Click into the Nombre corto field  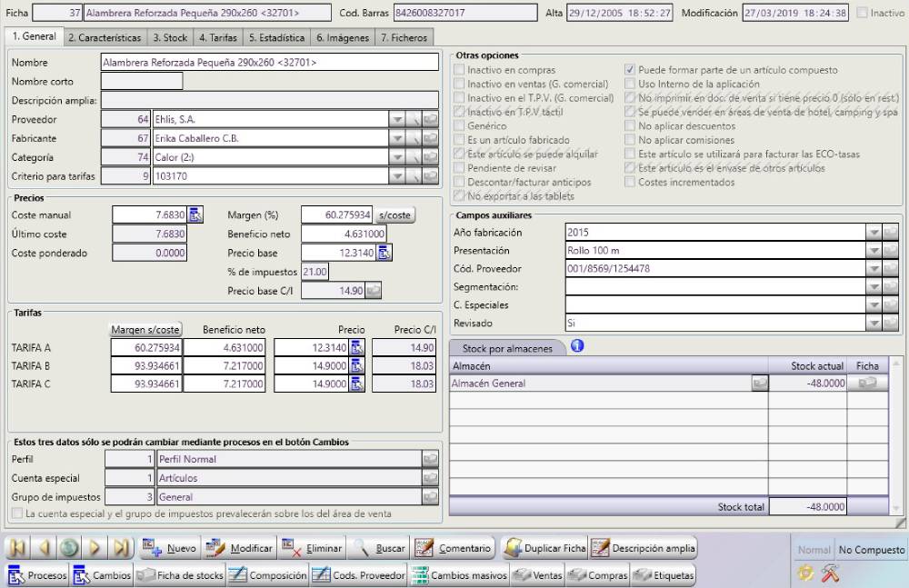pyautogui.click(x=142, y=82)
